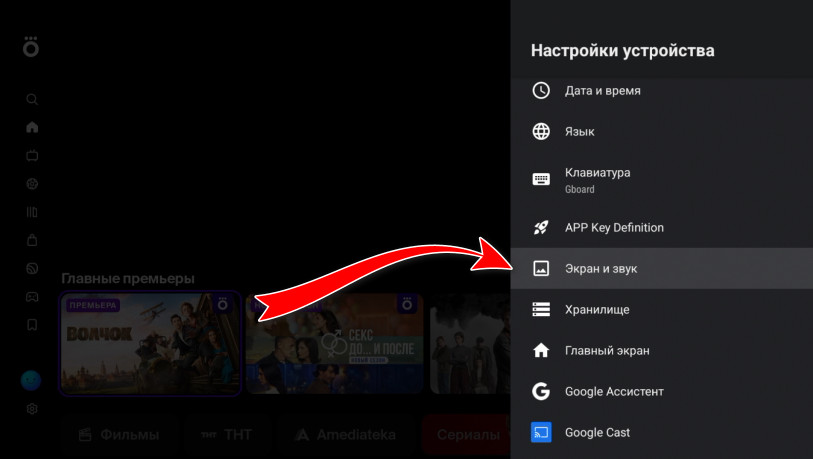The width and height of the screenshot is (813, 459).
Task: Go to home via sidebar house icon
Action: tap(32, 127)
